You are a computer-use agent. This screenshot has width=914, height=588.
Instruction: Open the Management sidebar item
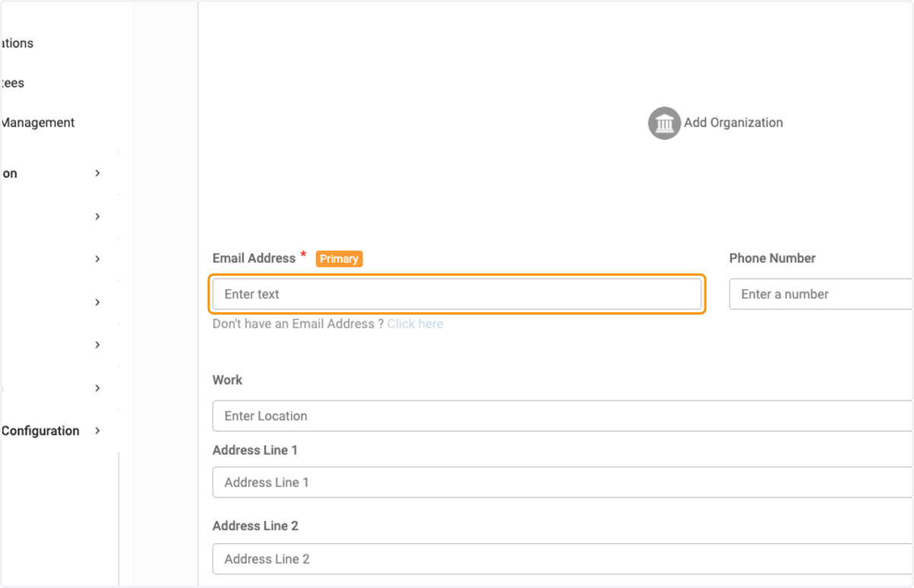37,123
